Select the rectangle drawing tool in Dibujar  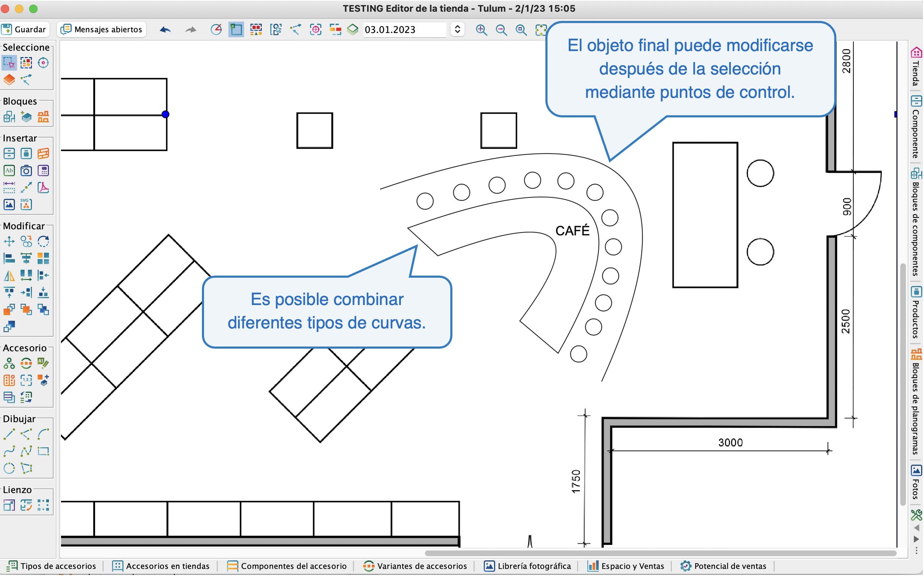coord(43,452)
